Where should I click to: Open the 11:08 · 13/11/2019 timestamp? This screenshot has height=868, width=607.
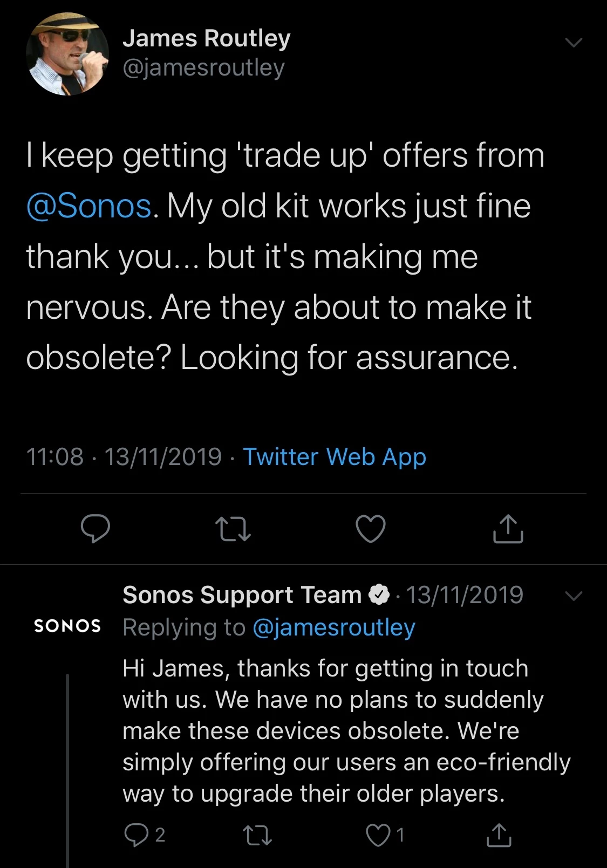pos(124,457)
